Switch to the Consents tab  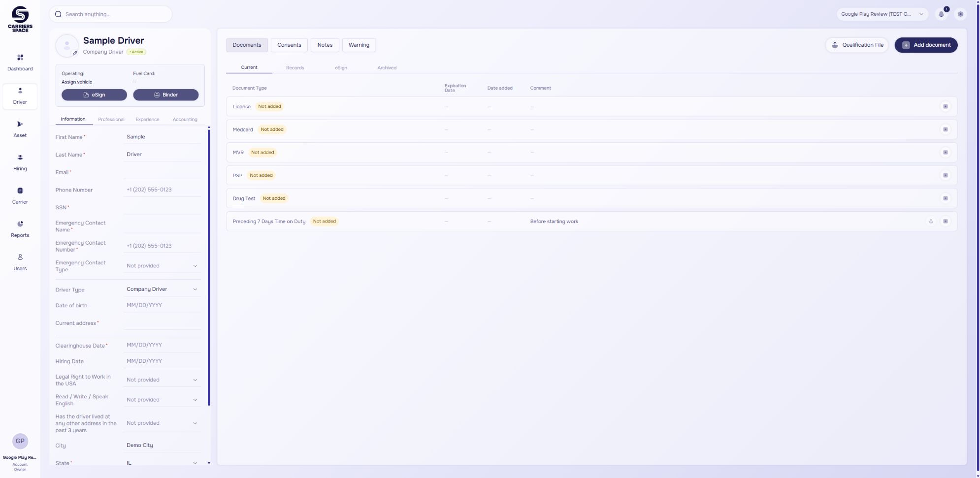point(289,45)
